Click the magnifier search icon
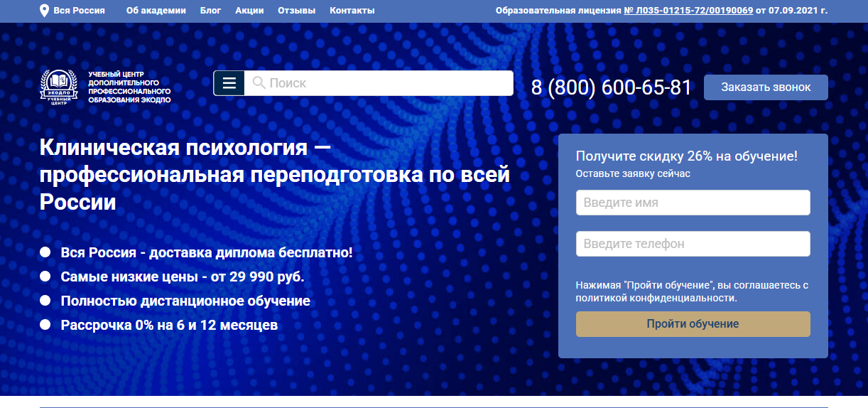Image resolution: width=868 pixels, height=408 pixels. 259,83
